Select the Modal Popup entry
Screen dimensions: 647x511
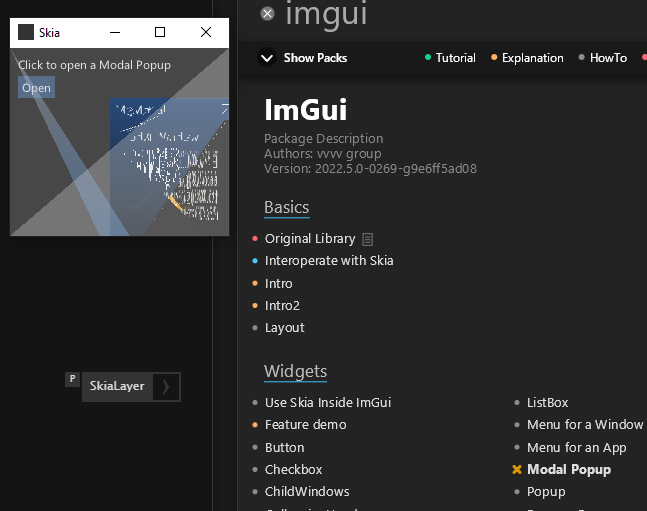point(569,470)
